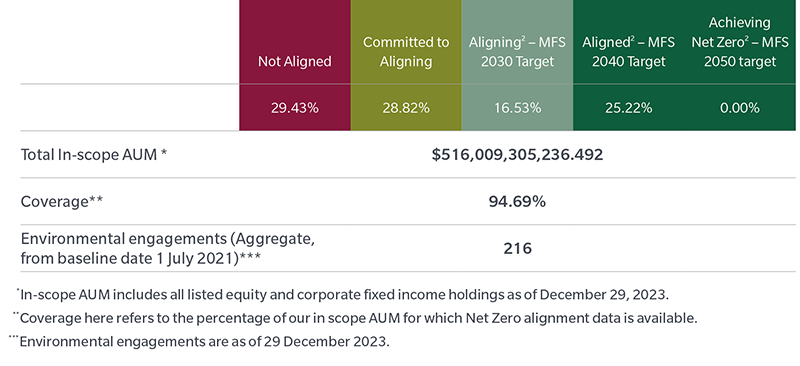Click the Coverage row label
Screen dimensions: 800x366
click(61, 202)
